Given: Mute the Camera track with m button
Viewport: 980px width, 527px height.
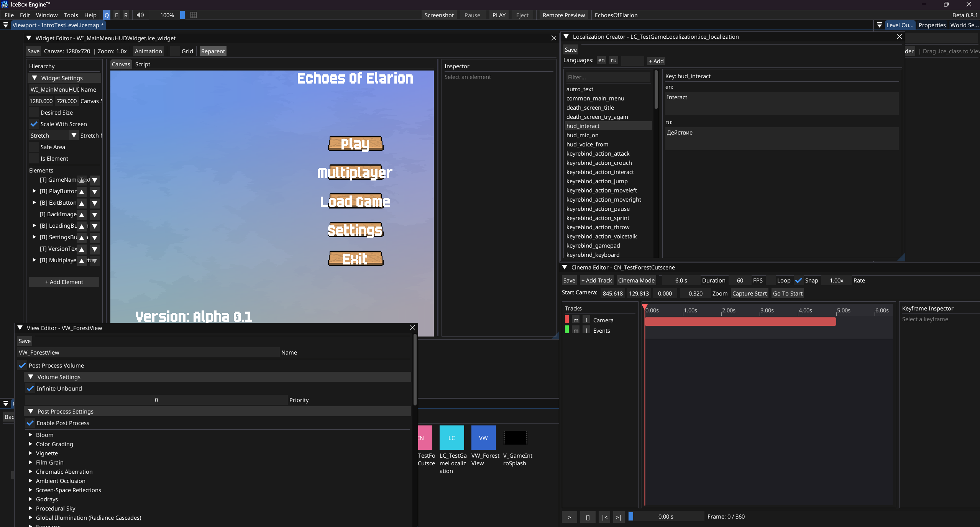Looking at the screenshot, I should point(576,320).
